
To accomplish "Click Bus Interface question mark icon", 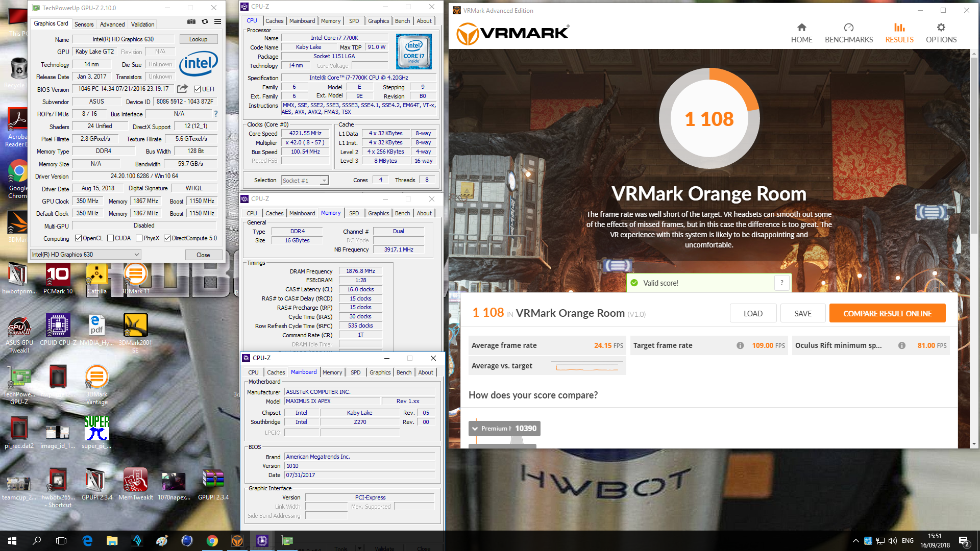I will point(216,114).
